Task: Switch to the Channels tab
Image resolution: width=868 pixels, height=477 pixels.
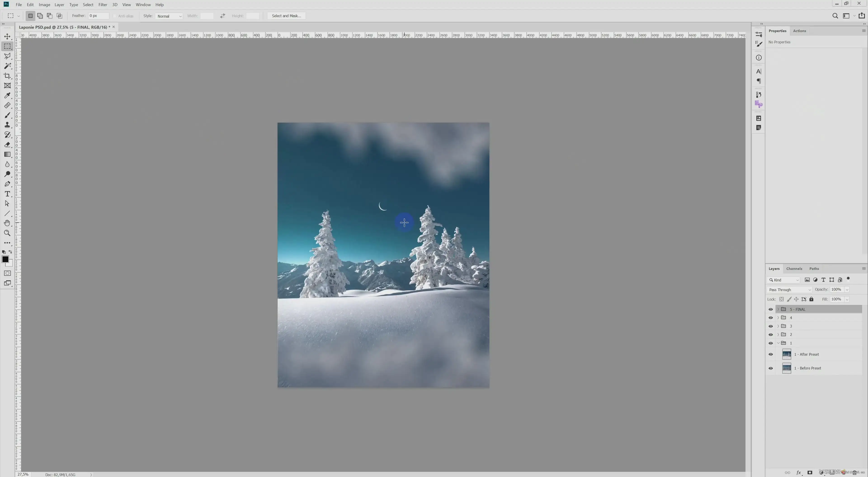Action: 794,269
